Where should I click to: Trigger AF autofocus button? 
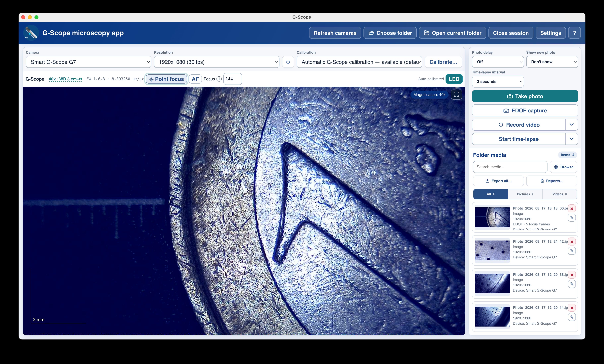click(195, 79)
